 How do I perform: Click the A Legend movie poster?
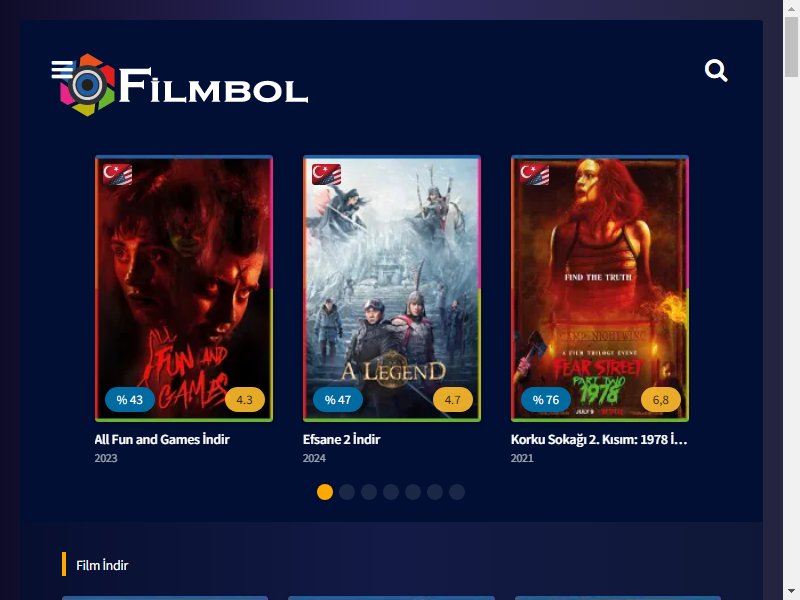tap(392, 289)
